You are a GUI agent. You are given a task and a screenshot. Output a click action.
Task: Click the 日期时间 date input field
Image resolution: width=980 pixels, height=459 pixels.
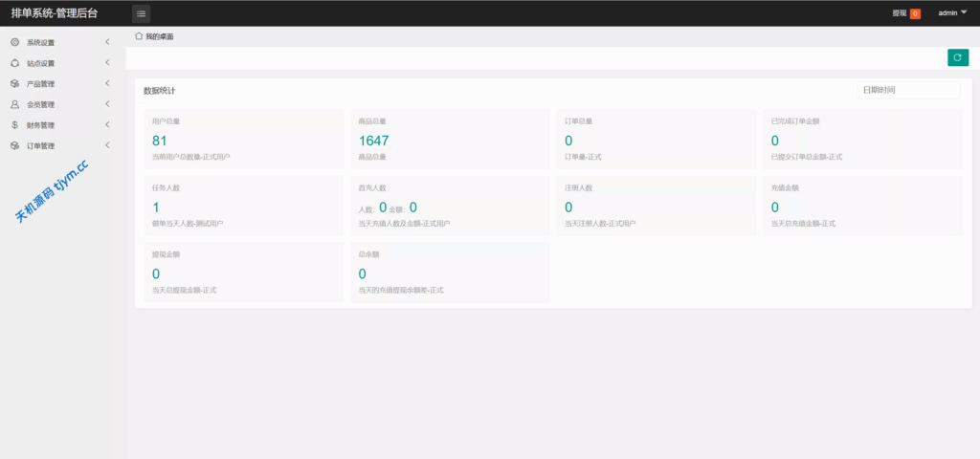(x=907, y=90)
